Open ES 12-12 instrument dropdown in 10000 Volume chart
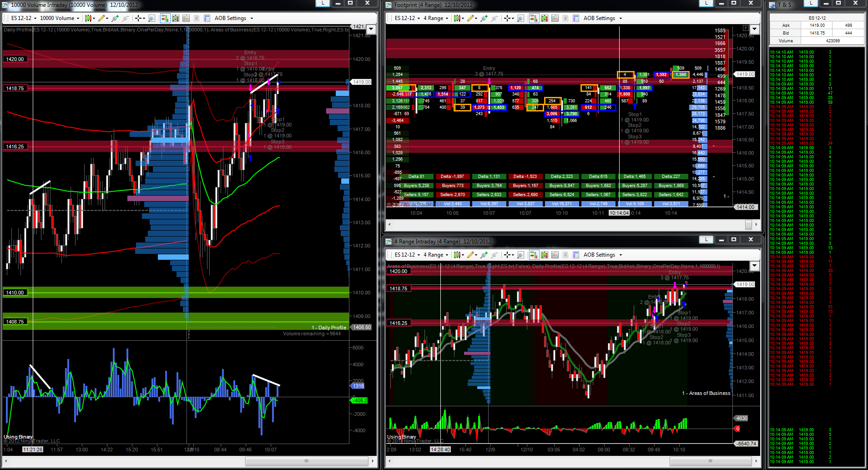The height and width of the screenshot is (470, 868). click(24, 18)
